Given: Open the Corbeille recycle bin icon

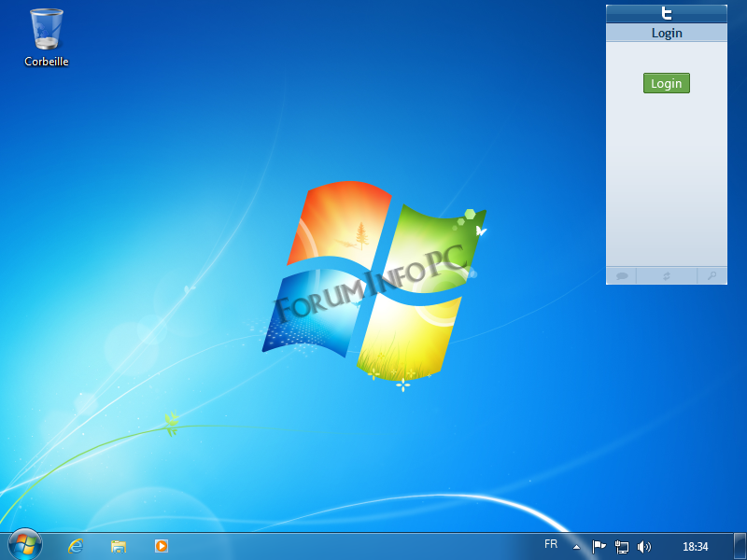Looking at the screenshot, I should (x=46, y=37).
